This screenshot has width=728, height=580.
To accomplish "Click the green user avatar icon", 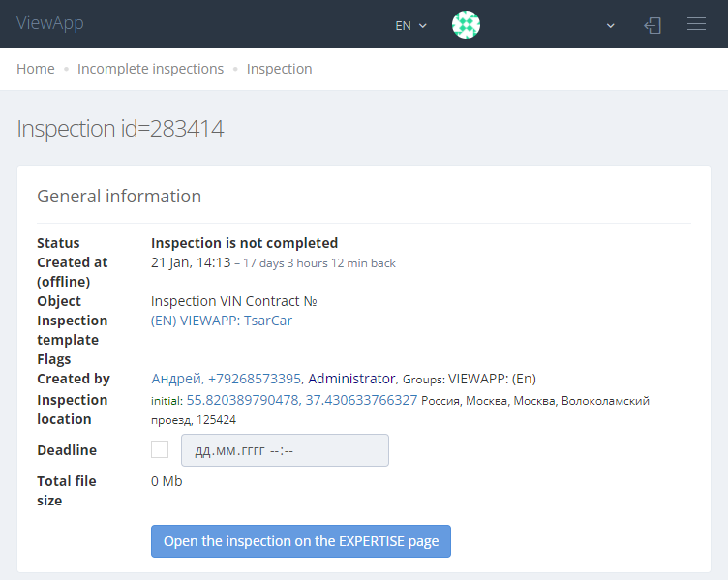I will pyautogui.click(x=467, y=24).
